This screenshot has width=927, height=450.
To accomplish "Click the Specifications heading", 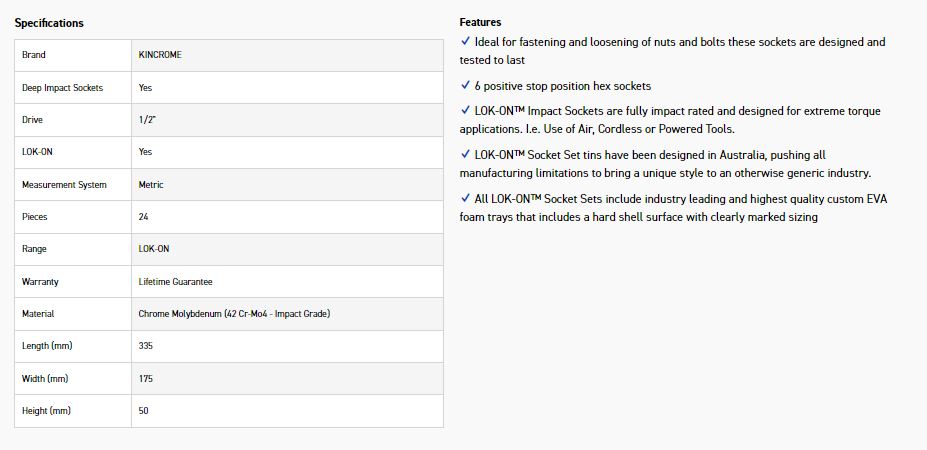I will 49,23.
